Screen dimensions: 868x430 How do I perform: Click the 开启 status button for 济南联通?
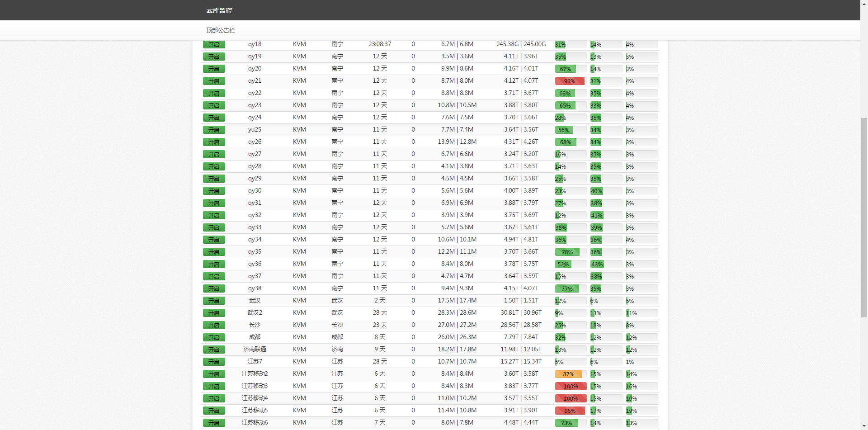click(214, 350)
